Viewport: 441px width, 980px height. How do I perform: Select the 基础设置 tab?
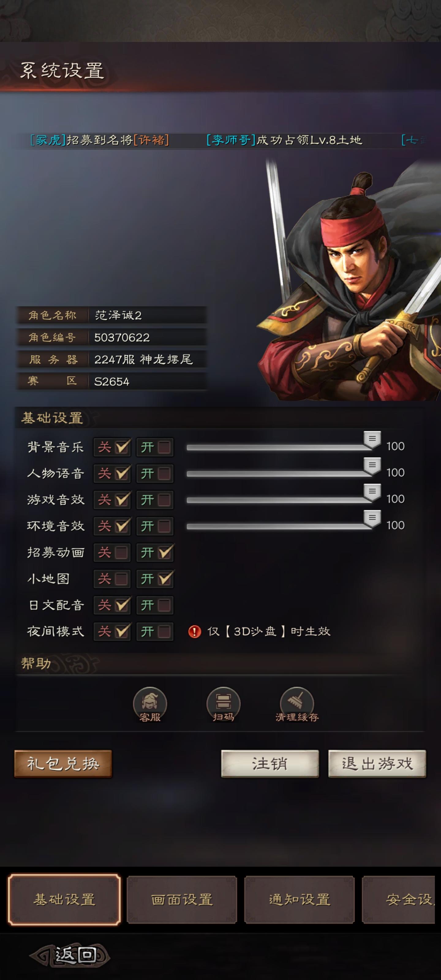pos(64,900)
